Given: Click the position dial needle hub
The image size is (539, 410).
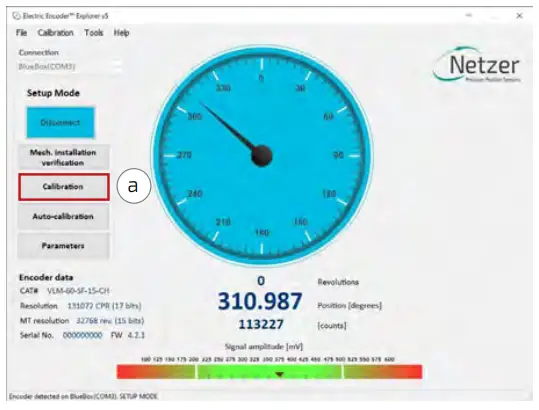Looking at the screenshot, I should (262, 156).
